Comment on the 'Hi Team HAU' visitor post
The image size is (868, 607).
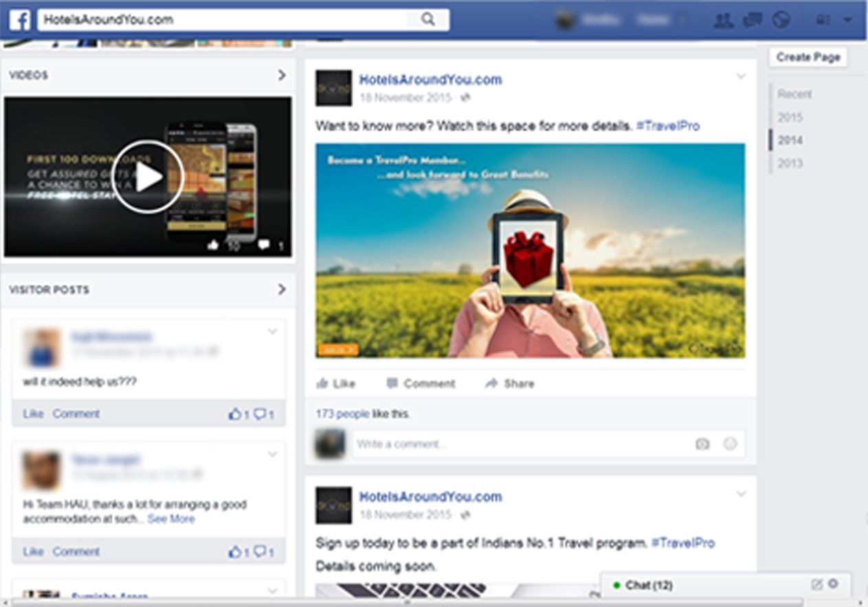(x=76, y=551)
